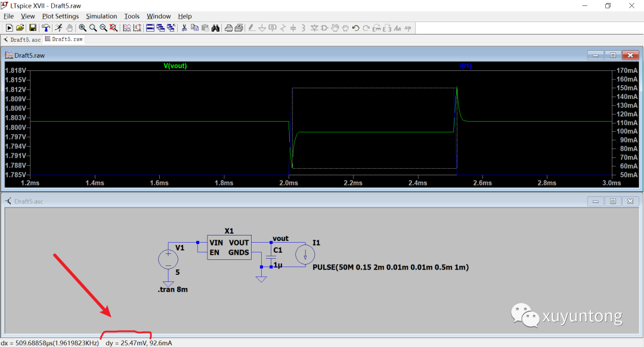Maximize the Draft5.asc schematic window
This screenshot has height=347, width=644.
click(613, 202)
